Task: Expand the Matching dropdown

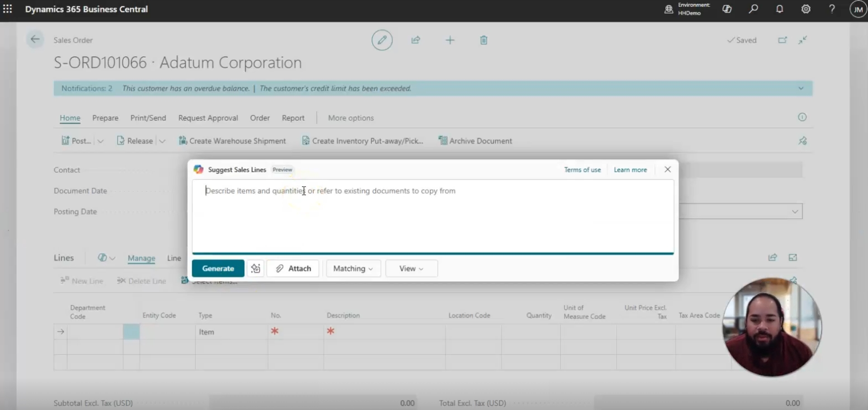Action: pos(353,269)
